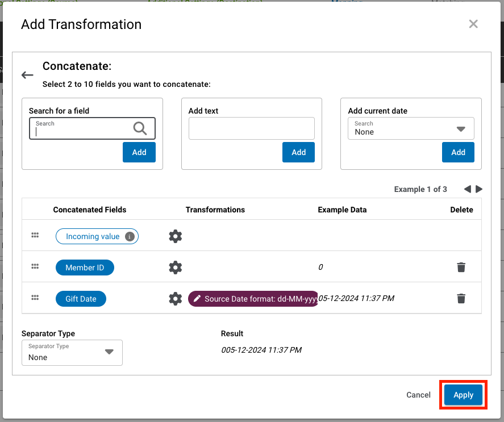Click the Example Data column header

click(342, 210)
